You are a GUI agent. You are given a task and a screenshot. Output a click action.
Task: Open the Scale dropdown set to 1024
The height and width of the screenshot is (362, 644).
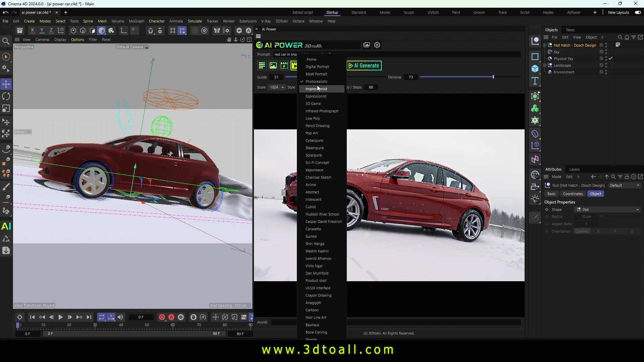pyautogui.click(x=276, y=87)
